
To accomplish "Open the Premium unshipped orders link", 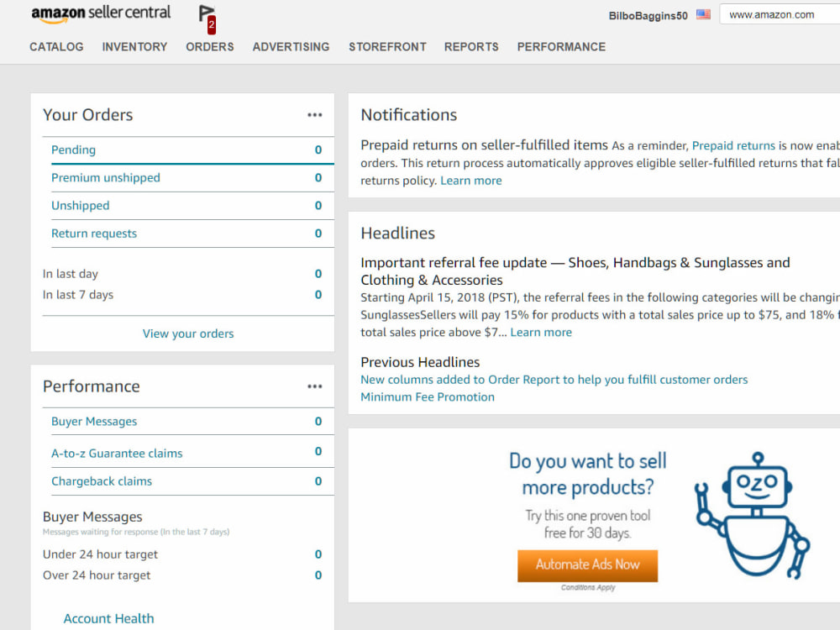I will (106, 178).
